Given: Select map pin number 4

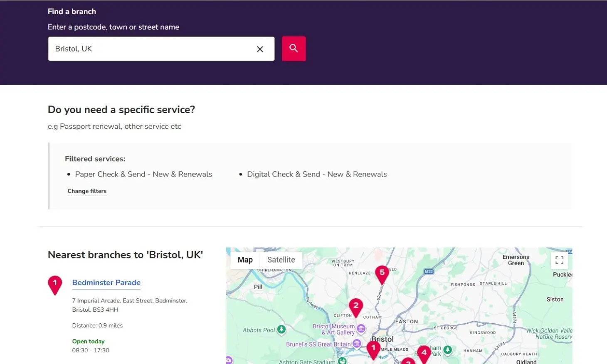Looking at the screenshot, I should [x=424, y=354].
